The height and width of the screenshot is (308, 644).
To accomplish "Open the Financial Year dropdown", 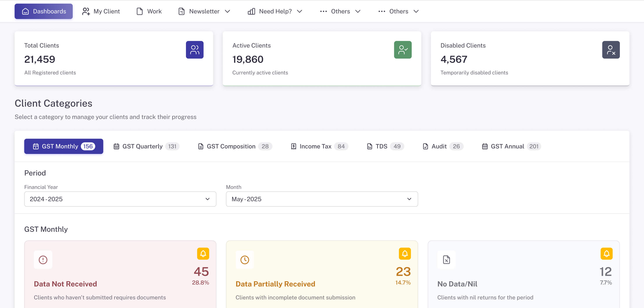I will pyautogui.click(x=120, y=199).
